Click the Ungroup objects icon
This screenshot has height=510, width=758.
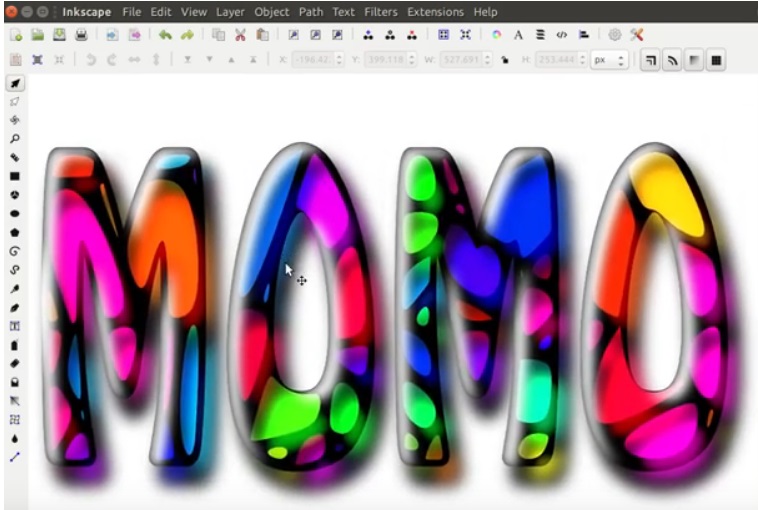coord(465,35)
